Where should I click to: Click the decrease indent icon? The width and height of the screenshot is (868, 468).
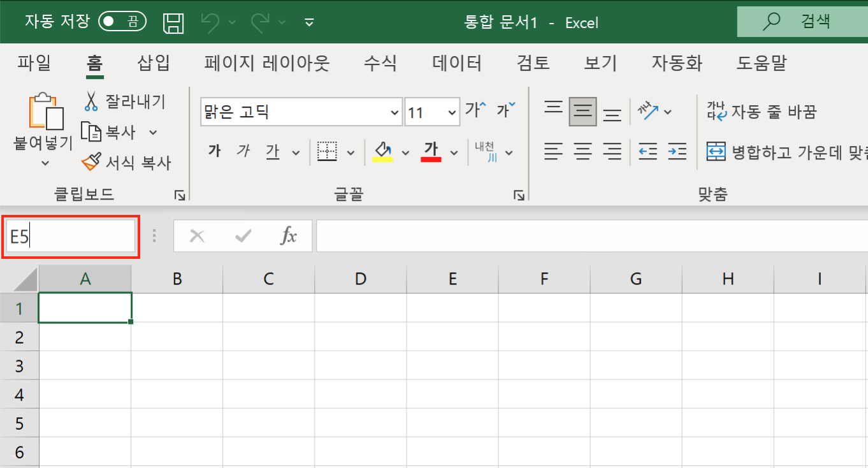[648, 152]
